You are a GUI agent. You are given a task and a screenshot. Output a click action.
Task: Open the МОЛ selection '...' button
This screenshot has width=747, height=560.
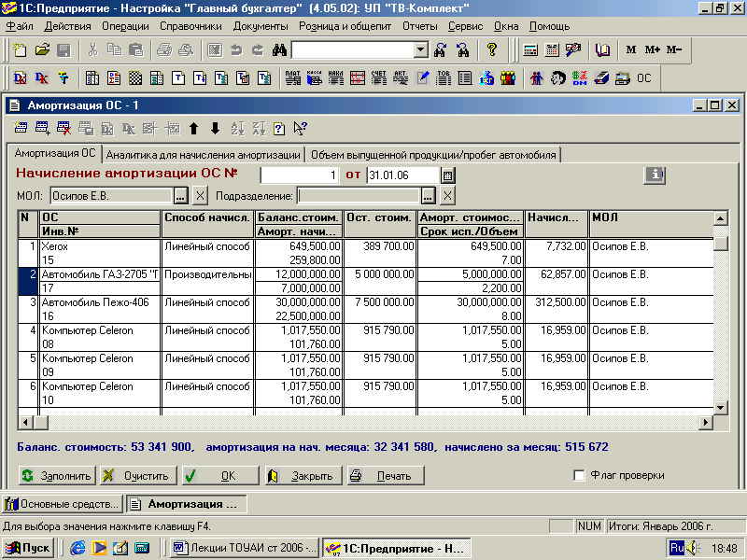(181, 196)
